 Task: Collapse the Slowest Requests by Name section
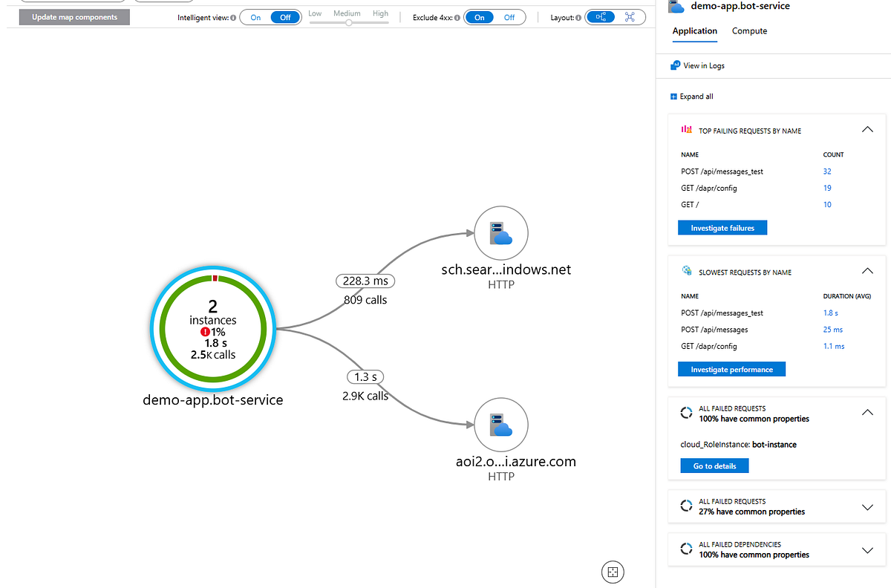tap(866, 271)
